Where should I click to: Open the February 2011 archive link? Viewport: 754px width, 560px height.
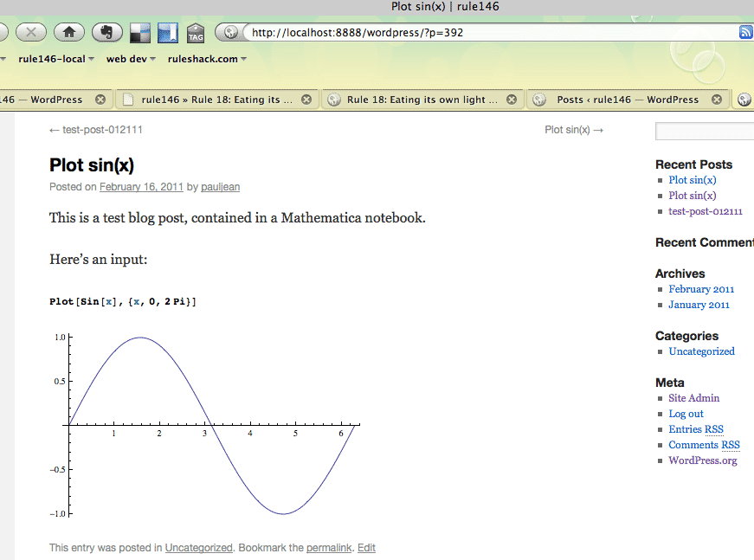pos(701,289)
